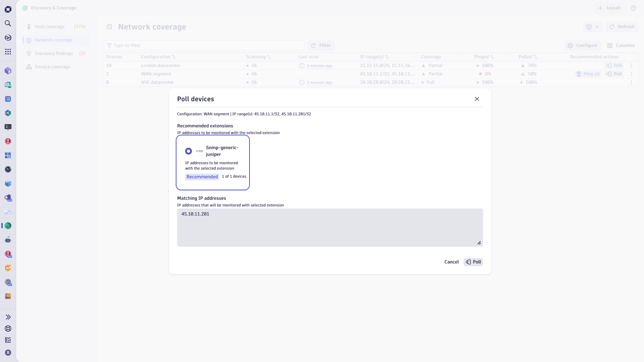Click the user avatar B icon

[x=8, y=353]
